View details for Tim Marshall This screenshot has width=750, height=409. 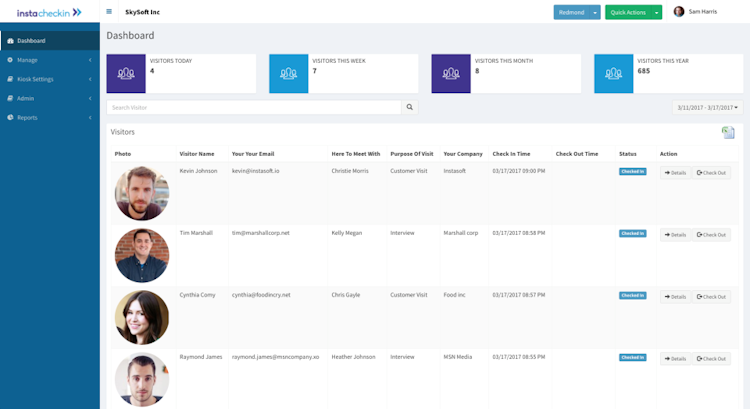pos(674,235)
